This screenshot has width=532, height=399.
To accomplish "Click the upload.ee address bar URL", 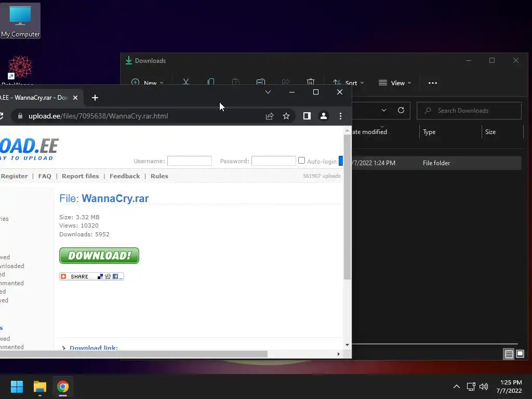I will pyautogui.click(x=98, y=116).
